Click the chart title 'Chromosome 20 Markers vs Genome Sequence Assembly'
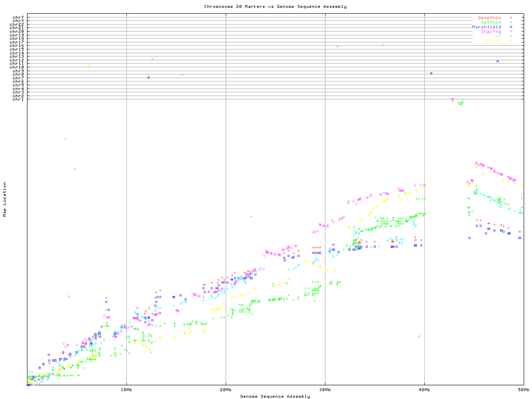This screenshot has width=532, height=399. click(x=275, y=7)
